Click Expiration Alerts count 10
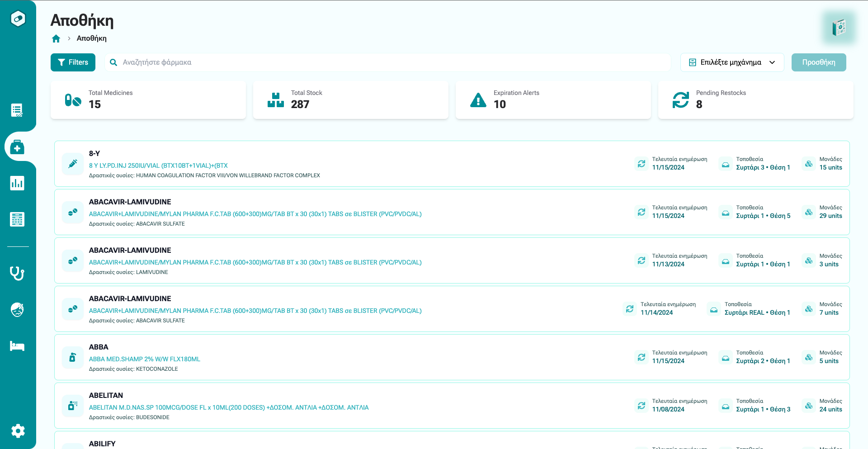868x449 pixels. pos(500,104)
